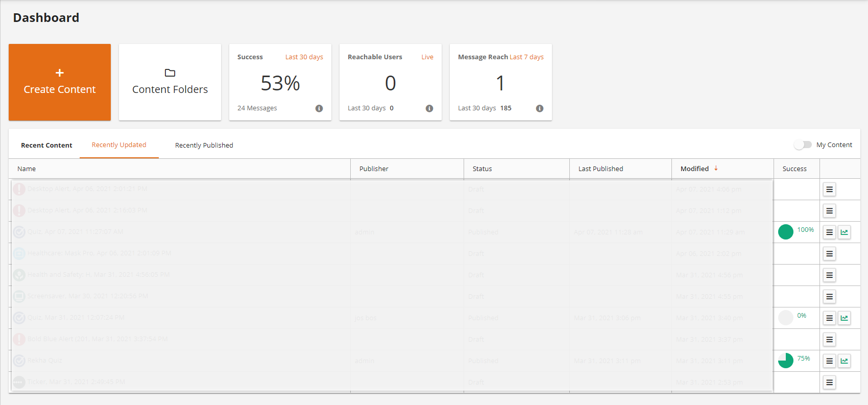
Task: Open Quiz, Apr 07, 2021 11:27:07 AM
Action: 76,232
